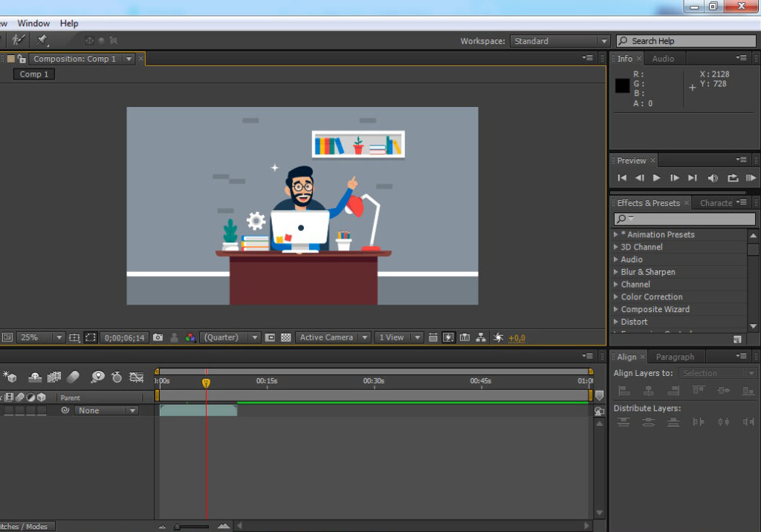Open the Window menu
761x532 pixels.
coord(33,24)
